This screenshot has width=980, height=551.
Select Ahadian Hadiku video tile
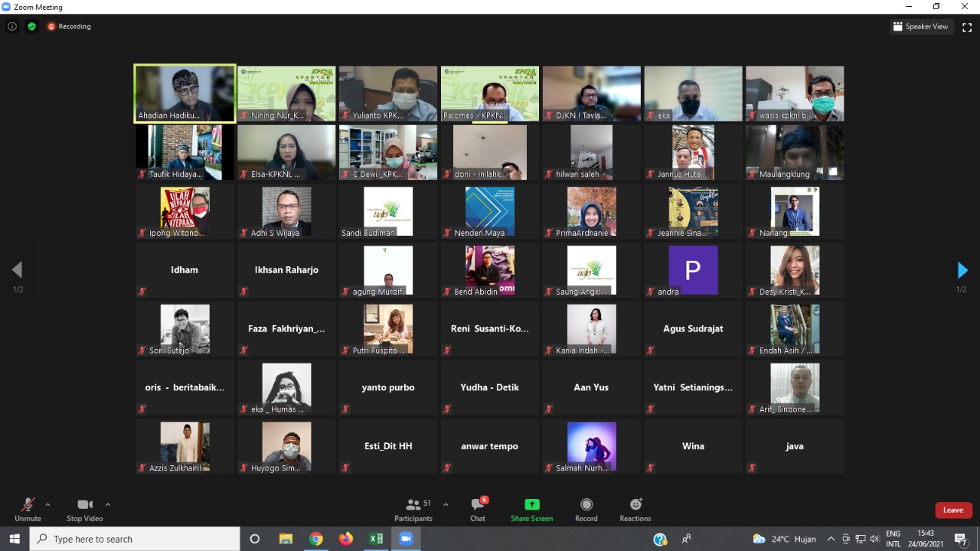click(x=185, y=93)
